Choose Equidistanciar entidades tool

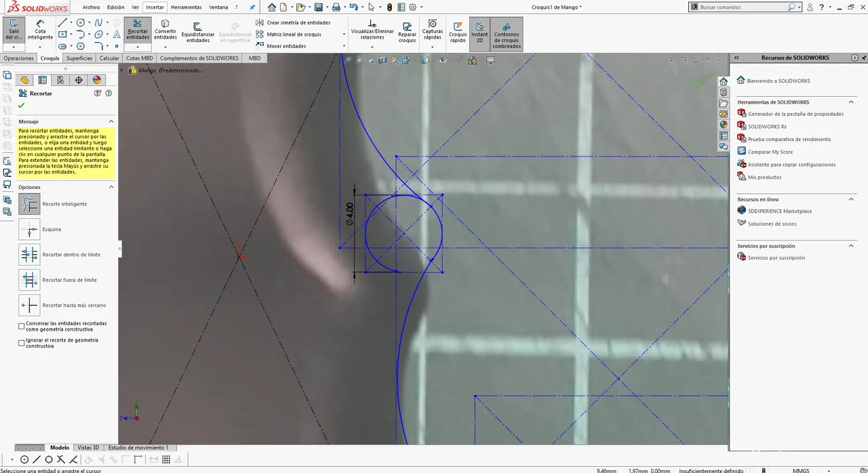click(x=198, y=31)
